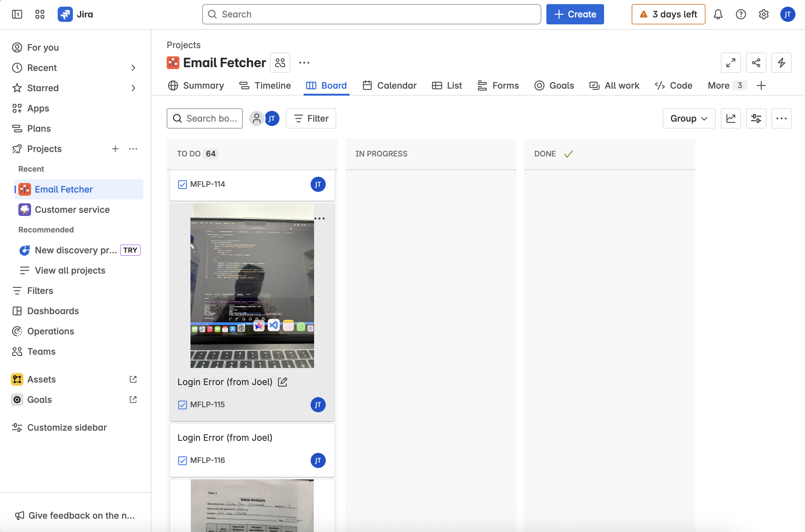Enter full screen with the expand arrows icon
The image size is (805, 532).
pyautogui.click(x=731, y=63)
